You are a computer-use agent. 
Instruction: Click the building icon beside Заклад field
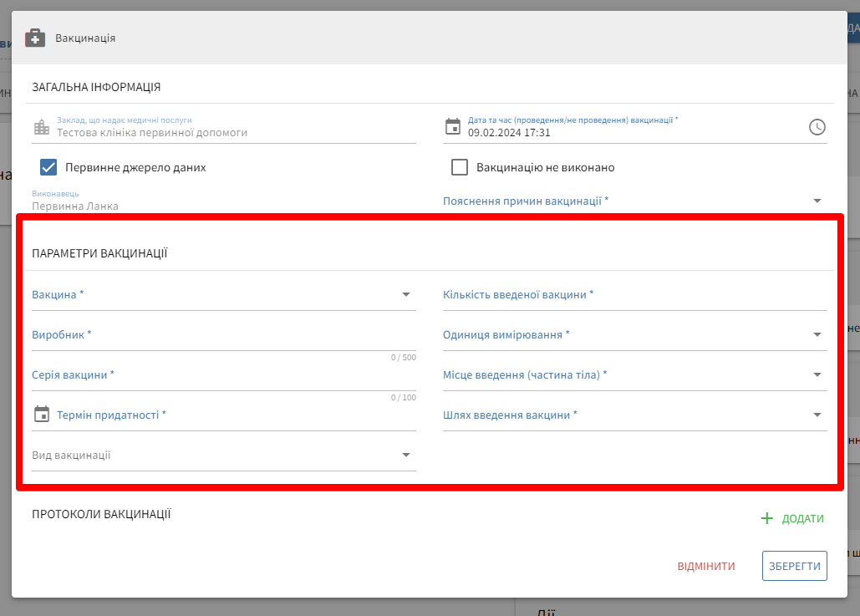click(x=41, y=127)
